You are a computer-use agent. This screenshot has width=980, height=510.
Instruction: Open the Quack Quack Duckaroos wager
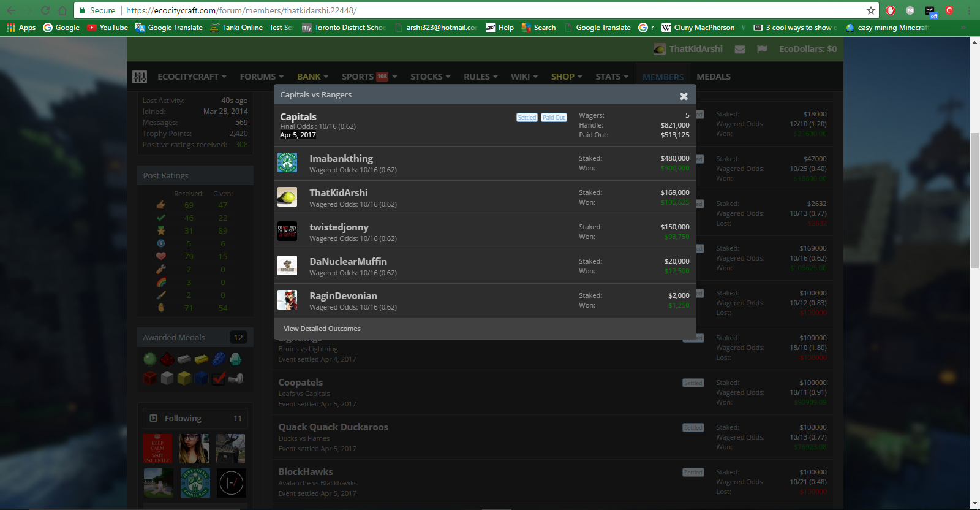tap(333, 427)
